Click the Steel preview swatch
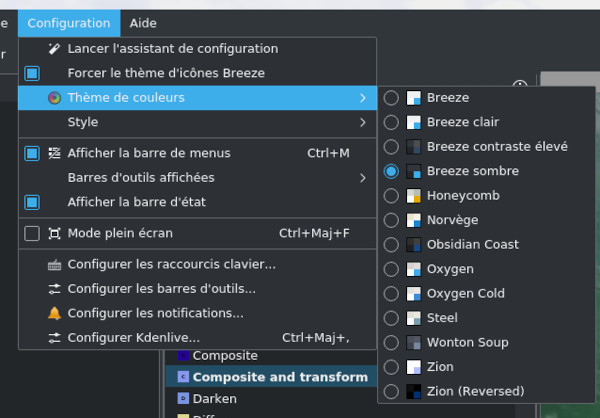This screenshot has height=418, width=600. [414, 318]
